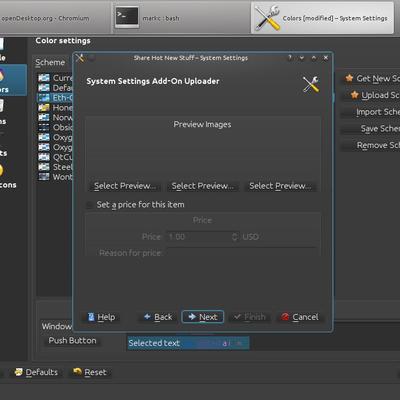Select the Norway color scheme row
Image resolution: width=400 pixels, height=400 pixels.
point(55,117)
